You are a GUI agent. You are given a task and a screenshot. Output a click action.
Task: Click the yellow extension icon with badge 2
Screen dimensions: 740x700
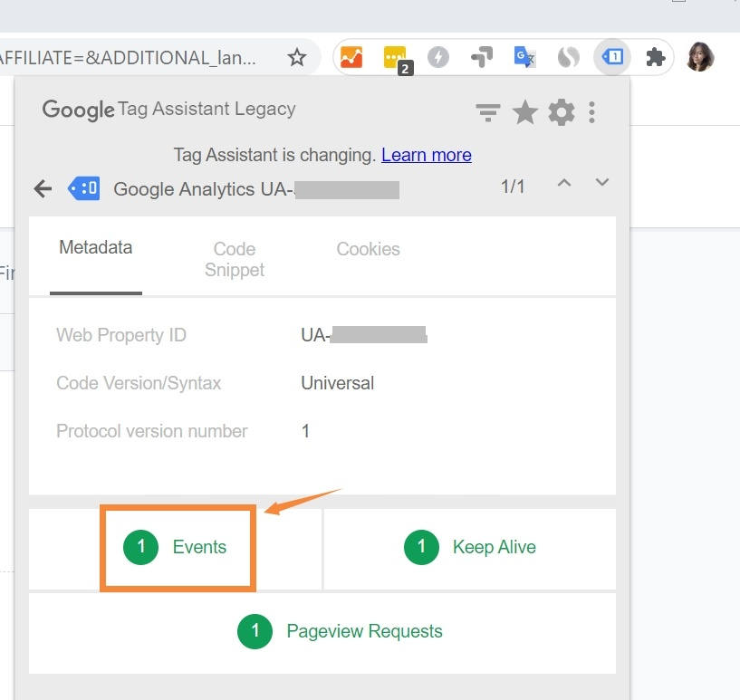click(395, 58)
